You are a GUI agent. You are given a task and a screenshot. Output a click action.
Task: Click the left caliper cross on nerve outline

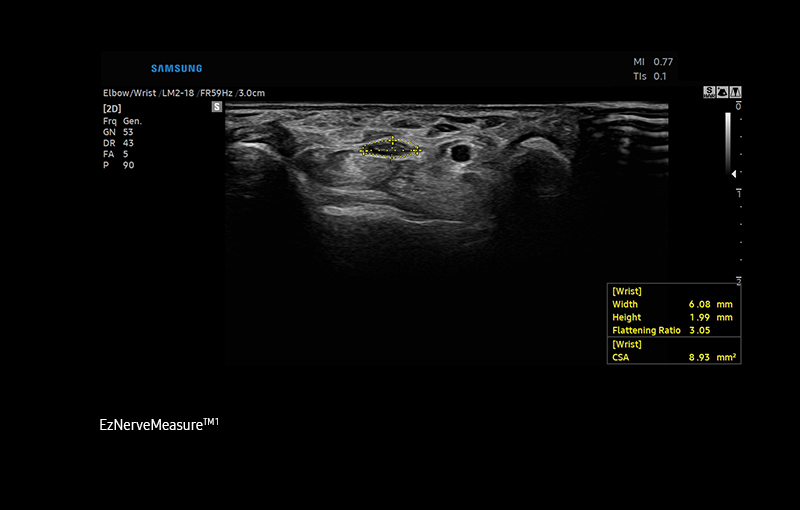click(x=364, y=151)
